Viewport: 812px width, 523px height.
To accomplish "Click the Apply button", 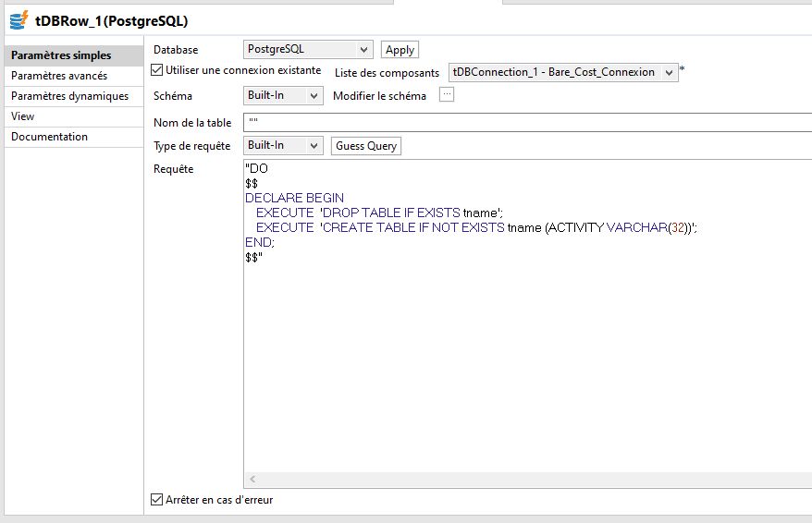I will click(400, 50).
